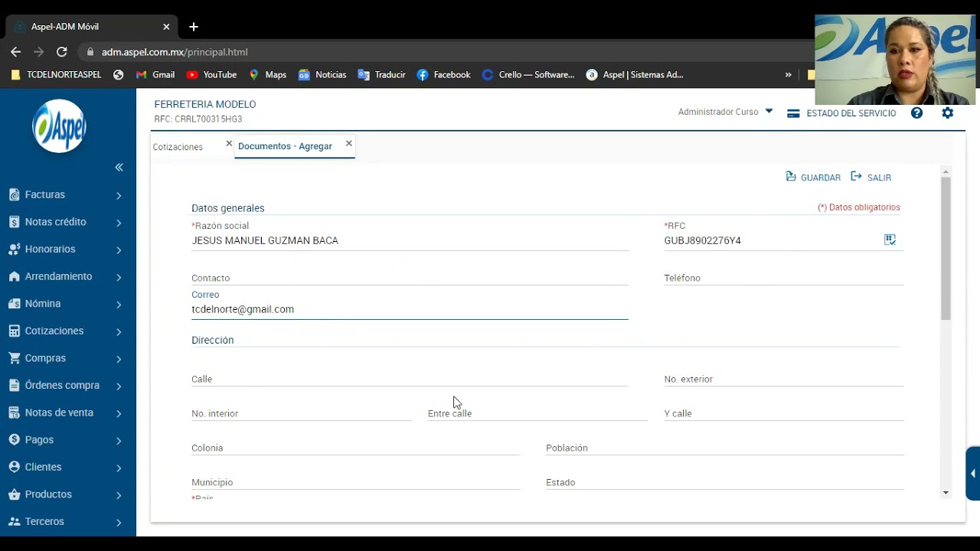Collapse the sidebar with the double chevron
This screenshot has height=551, width=980.
119,167
